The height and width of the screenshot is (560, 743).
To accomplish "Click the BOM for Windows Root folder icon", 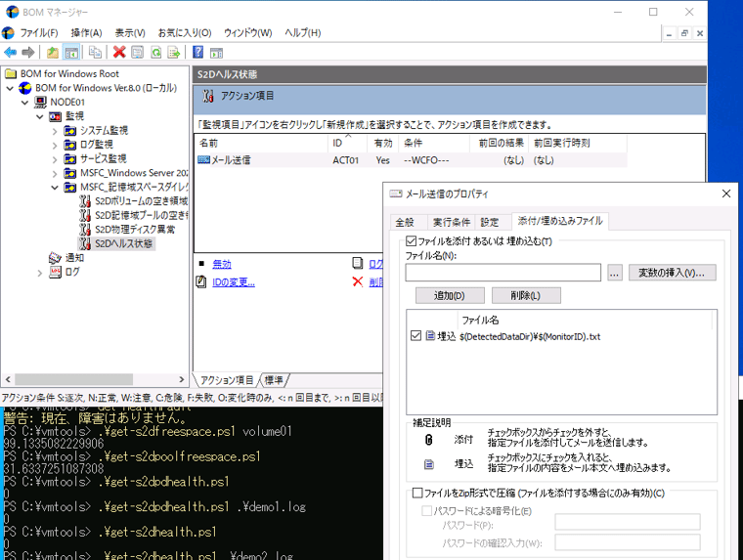I will pos(11,73).
